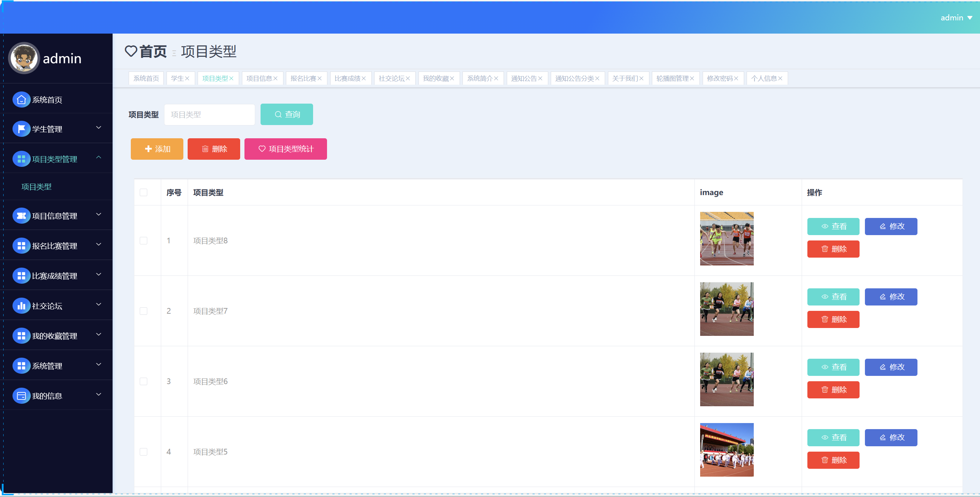Close the 通知公告分类 tab using X
980x497 pixels.
(597, 79)
